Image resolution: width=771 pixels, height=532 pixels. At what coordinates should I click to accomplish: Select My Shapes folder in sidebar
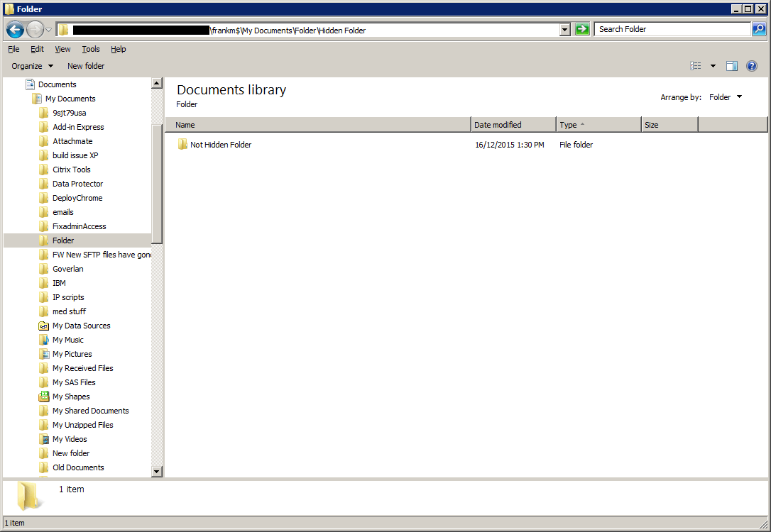coord(71,397)
